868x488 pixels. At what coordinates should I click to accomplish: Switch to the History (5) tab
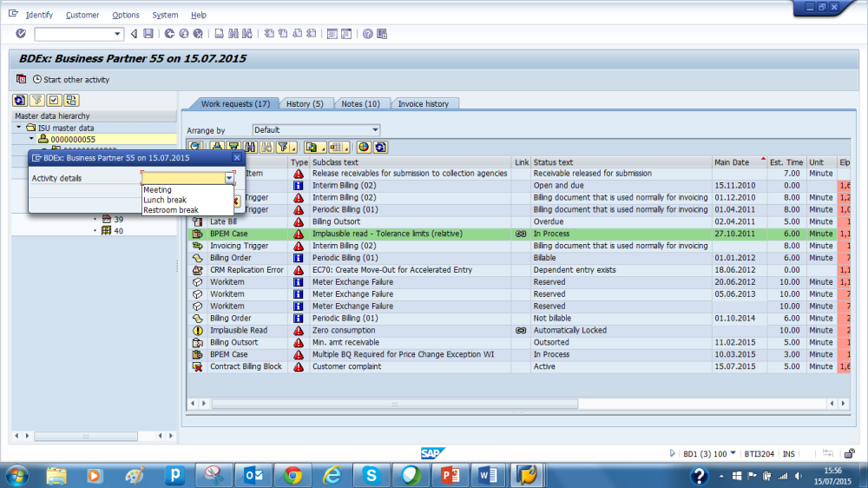click(x=305, y=103)
